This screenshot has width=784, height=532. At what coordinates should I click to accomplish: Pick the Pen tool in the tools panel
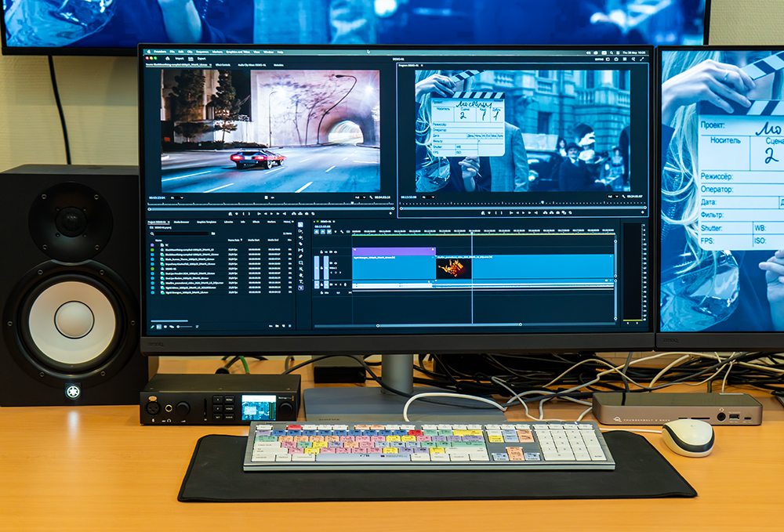[x=300, y=256]
